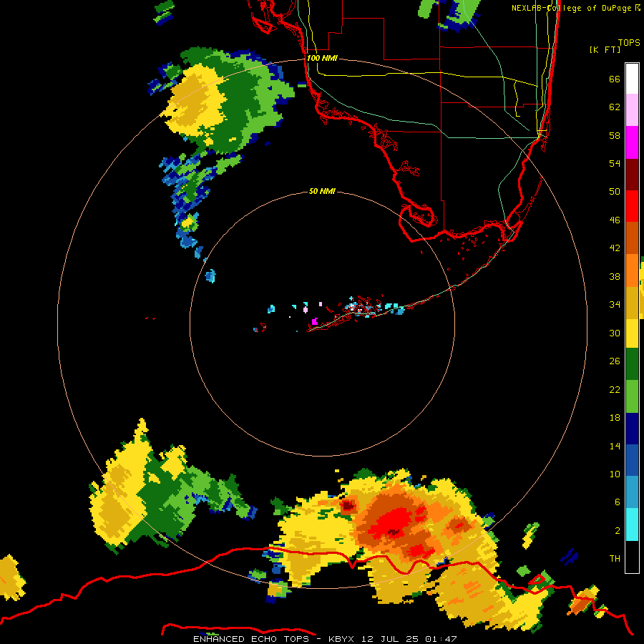Select the light blue legend swatch
Viewport: 644px width, 644px height.
coord(632,492)
